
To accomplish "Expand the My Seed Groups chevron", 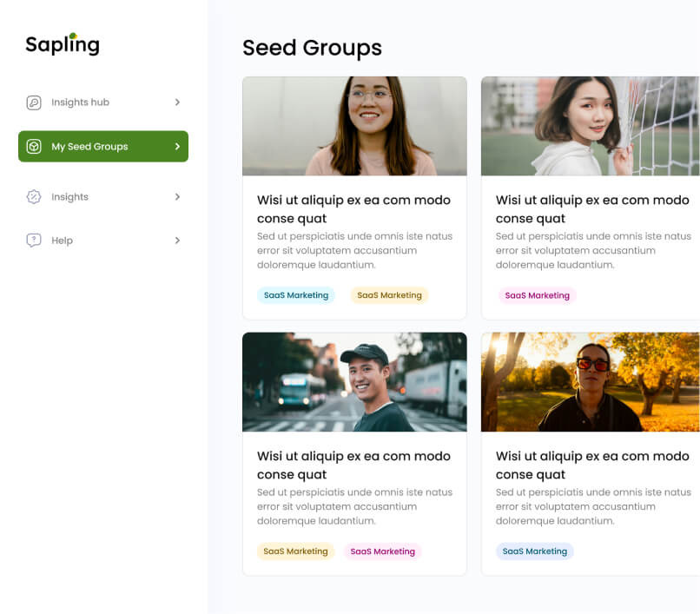I will pyautogui.click(x=177, y=147).
